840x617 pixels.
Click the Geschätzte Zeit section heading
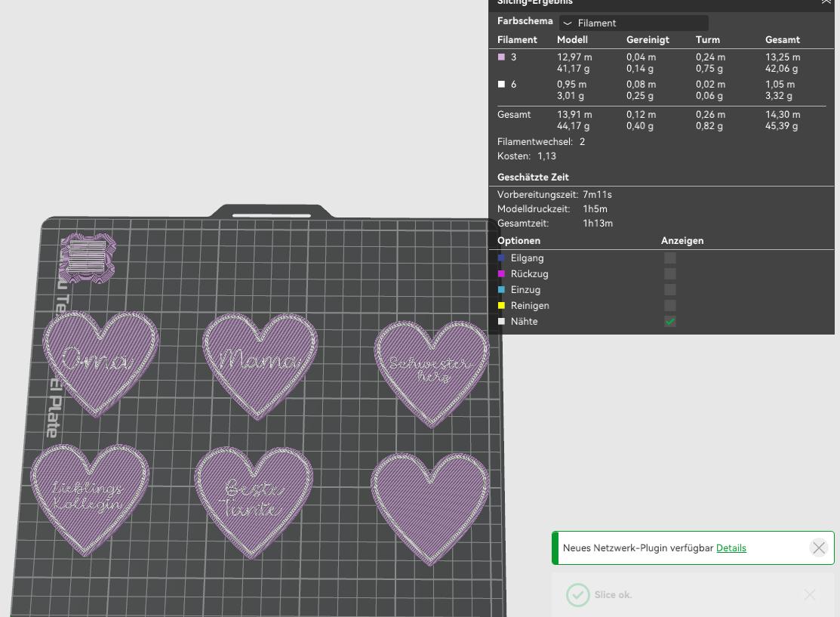[533, 177]
